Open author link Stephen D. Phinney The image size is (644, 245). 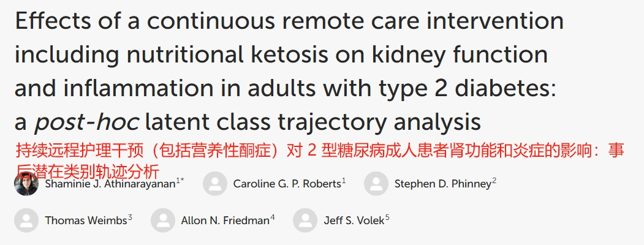(443, 184)
